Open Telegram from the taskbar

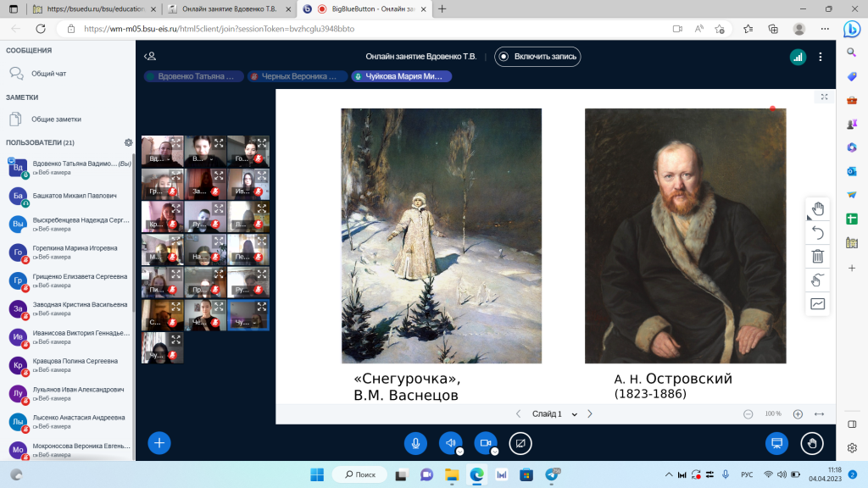coord(552,474)
